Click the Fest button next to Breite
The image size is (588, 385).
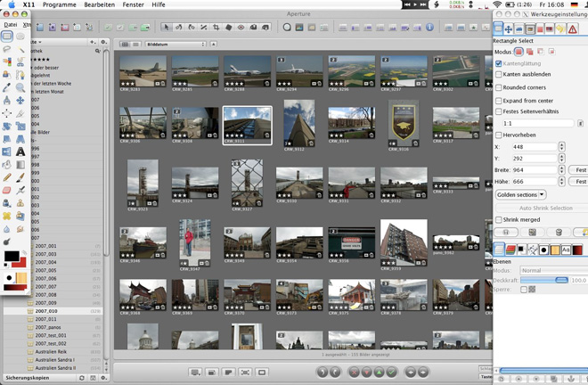click(x=580, y=170)
